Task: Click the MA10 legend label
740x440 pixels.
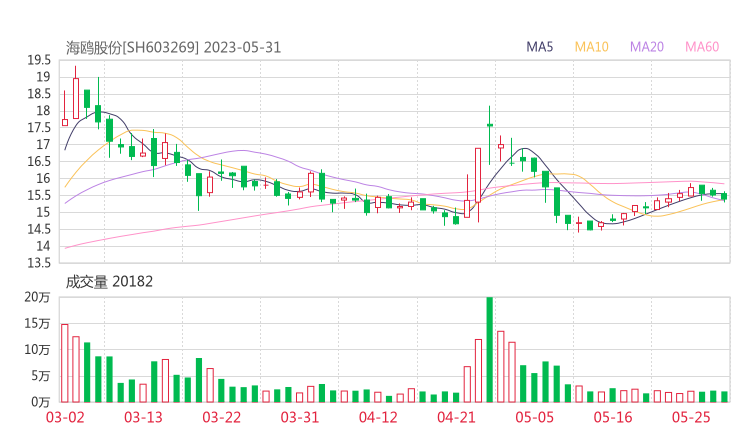Action: click(591, 47)
